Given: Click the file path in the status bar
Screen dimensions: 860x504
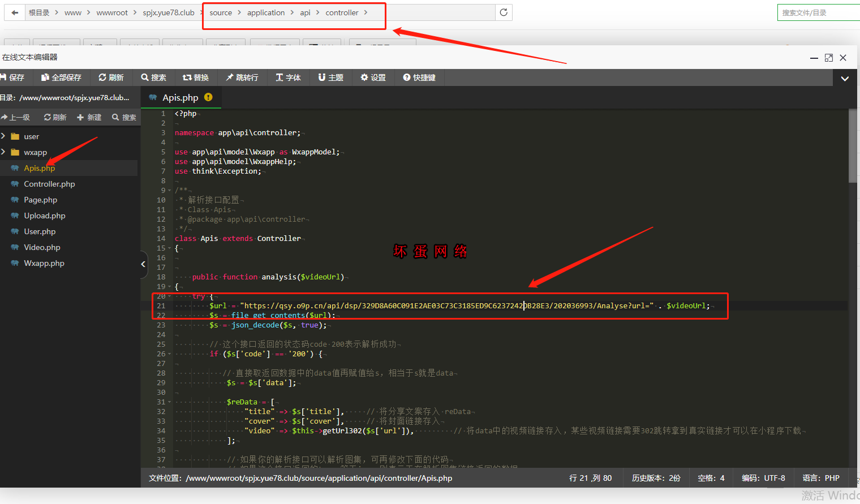Looking at the screenshot, I should pos(300,478).
